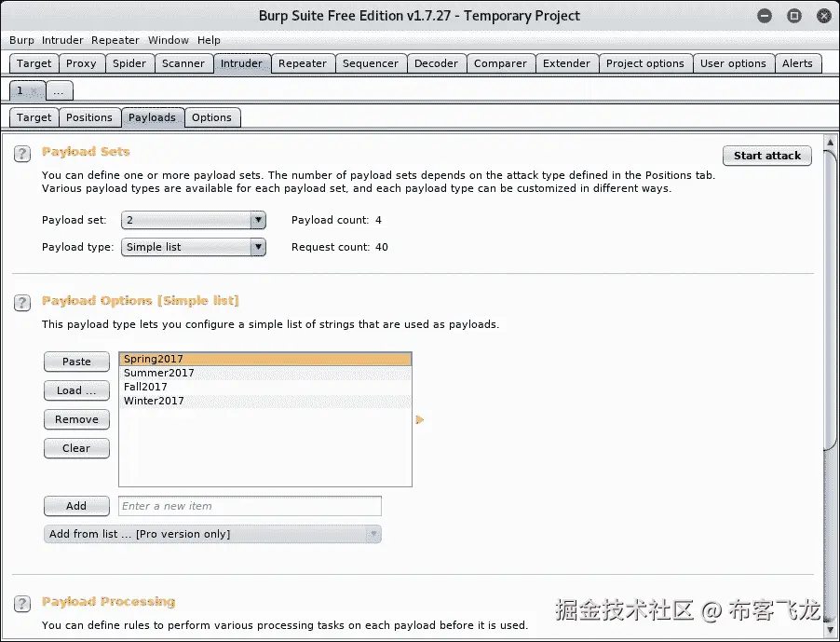Screen dimensions: 840x642
Task: Click the scrollbar up arrow
Action: [x=830, y=143]
